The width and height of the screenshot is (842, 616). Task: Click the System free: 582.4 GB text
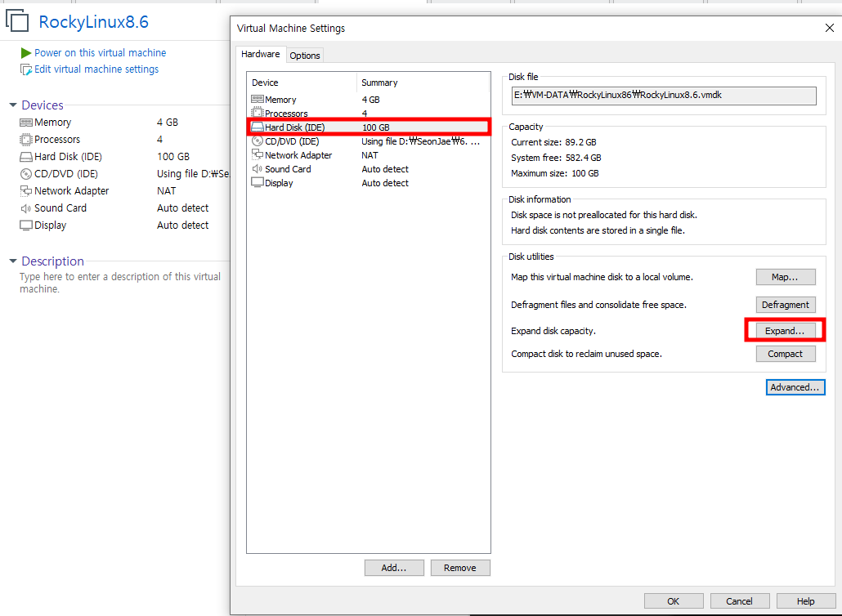557,158
